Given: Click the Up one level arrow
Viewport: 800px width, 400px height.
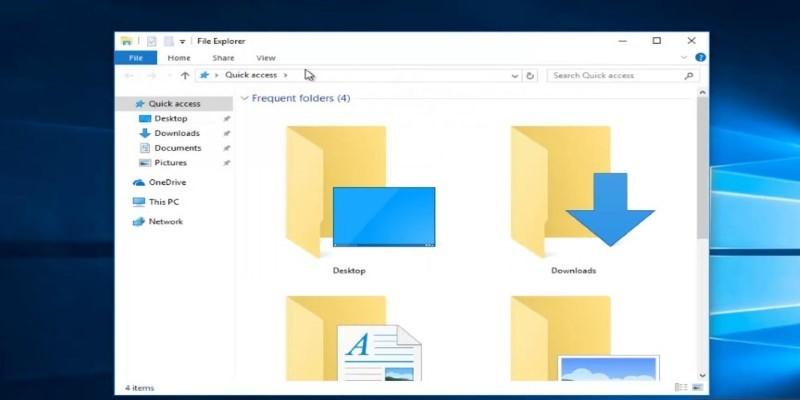Looking at the screenshot, I should click(x=184, y=75).
